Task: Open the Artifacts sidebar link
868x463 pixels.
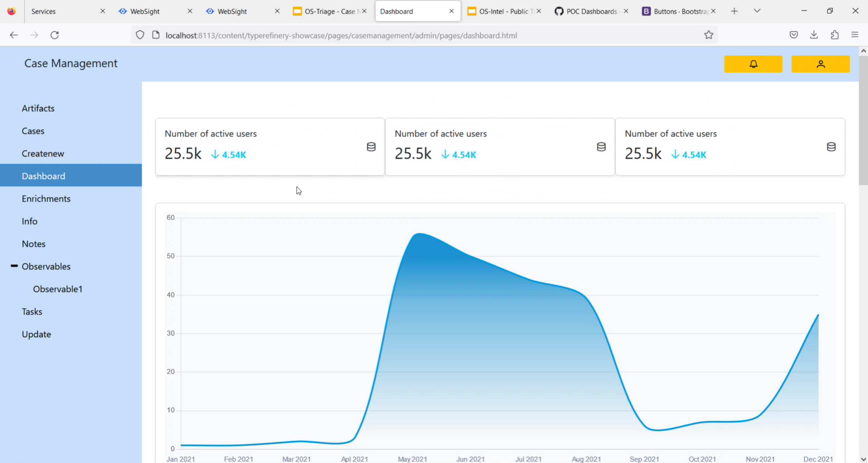Action: (38, 108)
